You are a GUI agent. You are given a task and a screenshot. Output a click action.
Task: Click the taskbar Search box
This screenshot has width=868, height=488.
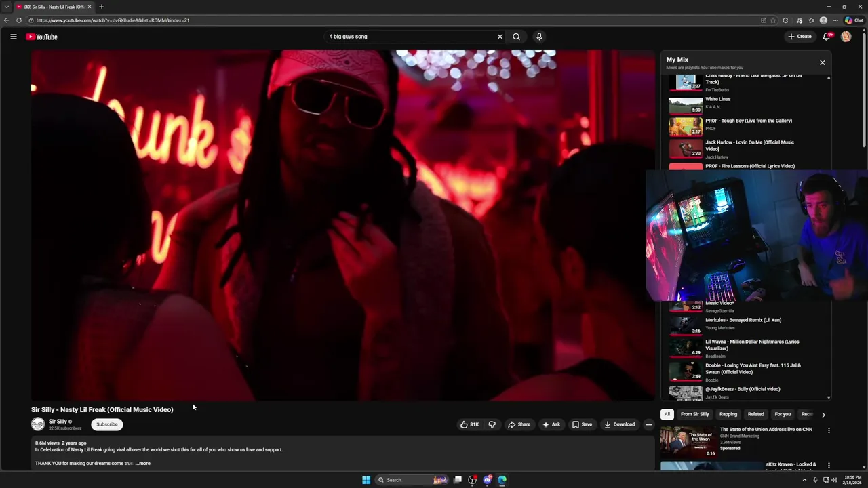point(412,480)
